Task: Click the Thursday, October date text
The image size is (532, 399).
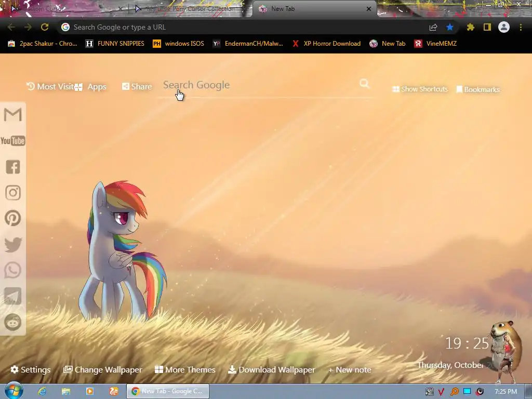Action: (x=450, y=365)
